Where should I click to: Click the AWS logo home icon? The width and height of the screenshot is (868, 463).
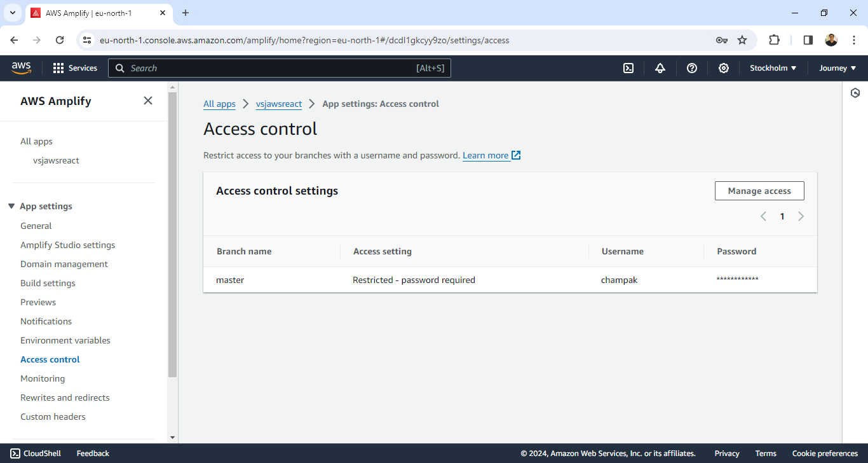click(x=21, y=68)
